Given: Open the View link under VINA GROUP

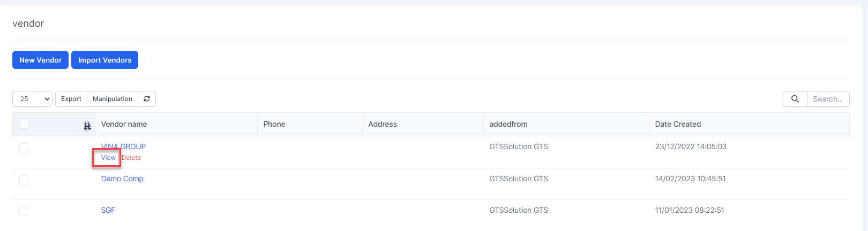Looking at the screenshot, I should (108, 158).
